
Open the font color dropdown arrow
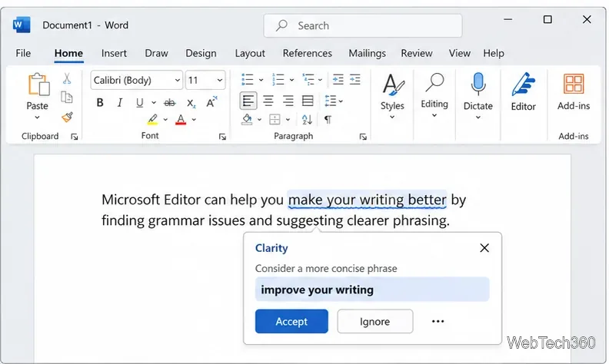tap(194, 120)
